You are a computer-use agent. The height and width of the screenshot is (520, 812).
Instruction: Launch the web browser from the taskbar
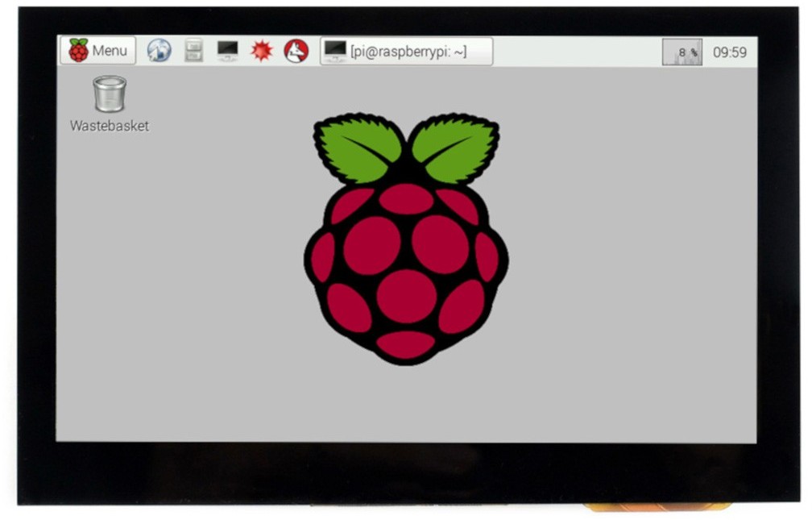(x=159, y=50)
